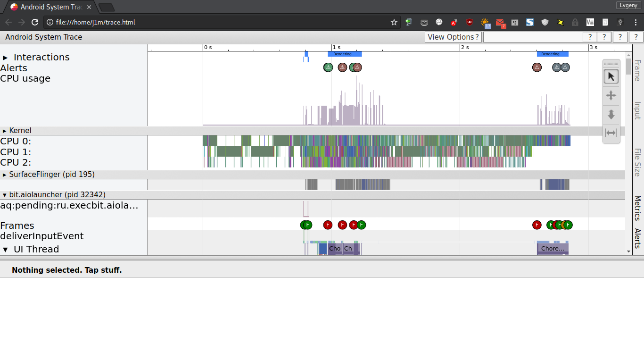Screen dimensions: 644x352
Task: Click the ? button immediately right of search field
Action: [590, 37]
